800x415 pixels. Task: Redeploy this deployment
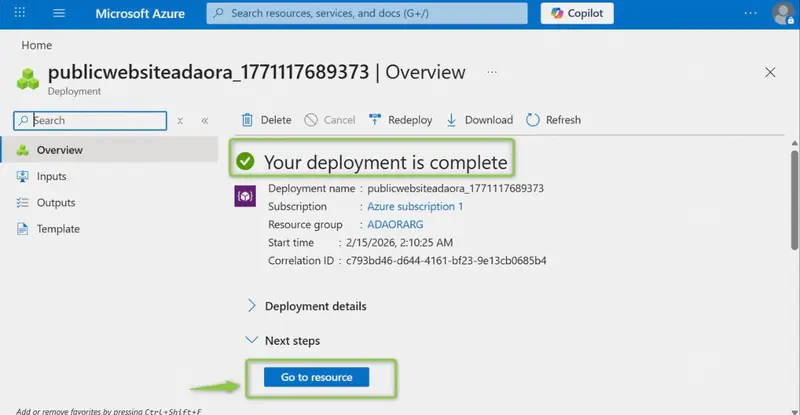[x=401, y=120]
